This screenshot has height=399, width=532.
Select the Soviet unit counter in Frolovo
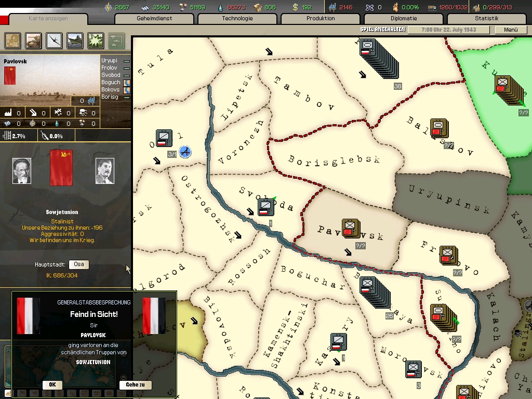click(x=448, y=255)
